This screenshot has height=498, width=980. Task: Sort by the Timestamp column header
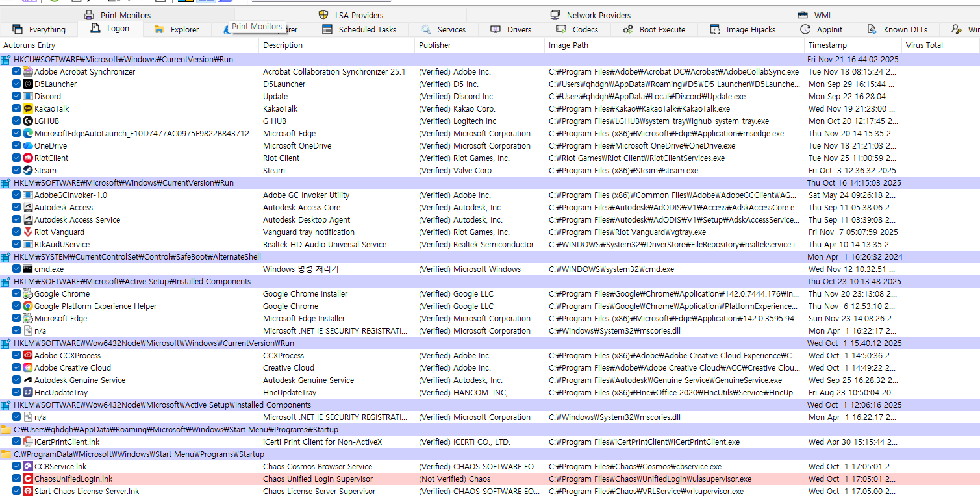(853, 45)
